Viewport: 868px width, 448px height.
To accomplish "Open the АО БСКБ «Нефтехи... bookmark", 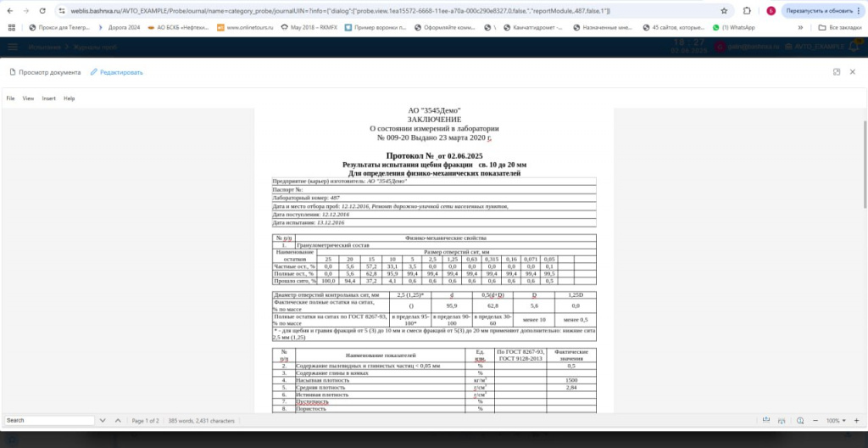I will point(179,27).
